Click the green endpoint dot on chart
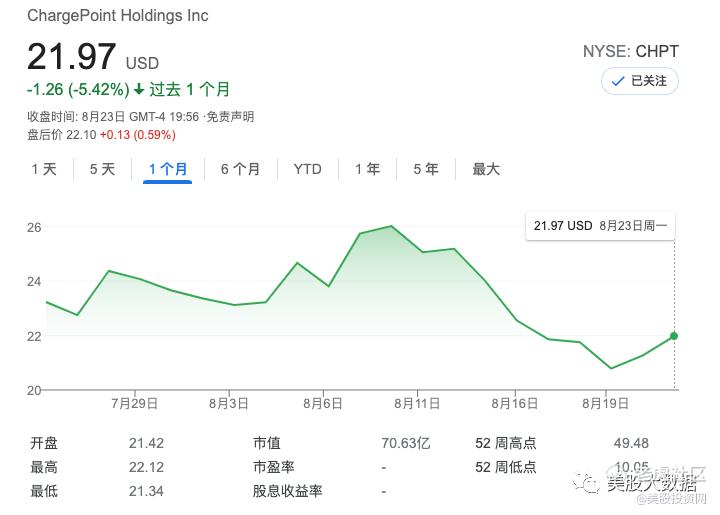Screen dimensions: 720x515 click(674, 336)
